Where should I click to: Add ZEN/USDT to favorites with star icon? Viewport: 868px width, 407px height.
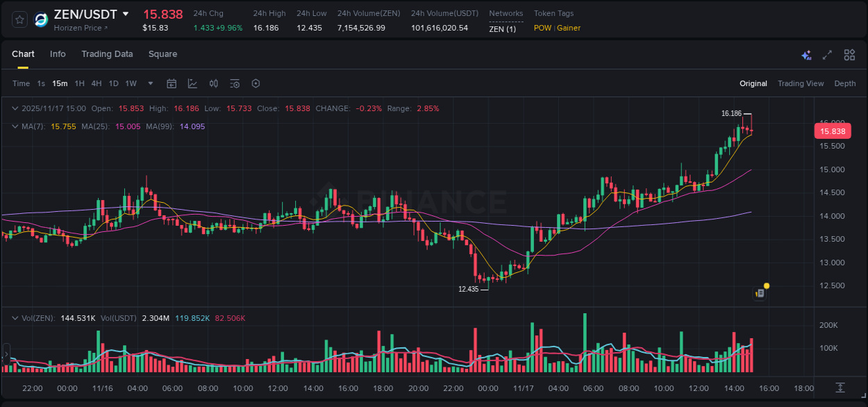tap(19, 19)
